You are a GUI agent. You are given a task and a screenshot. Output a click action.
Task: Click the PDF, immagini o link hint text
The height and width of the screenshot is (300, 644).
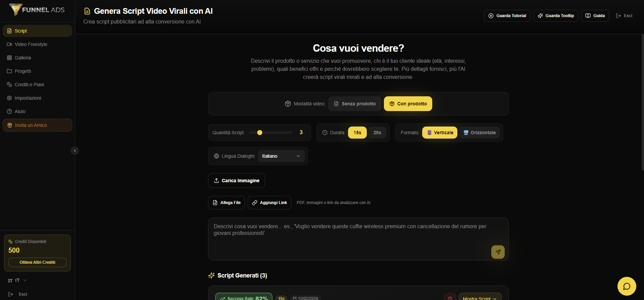334,203
